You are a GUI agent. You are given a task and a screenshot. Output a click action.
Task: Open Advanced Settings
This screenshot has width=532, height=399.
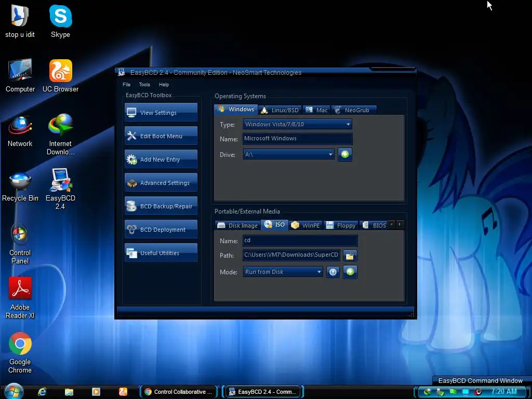[161, 182]
